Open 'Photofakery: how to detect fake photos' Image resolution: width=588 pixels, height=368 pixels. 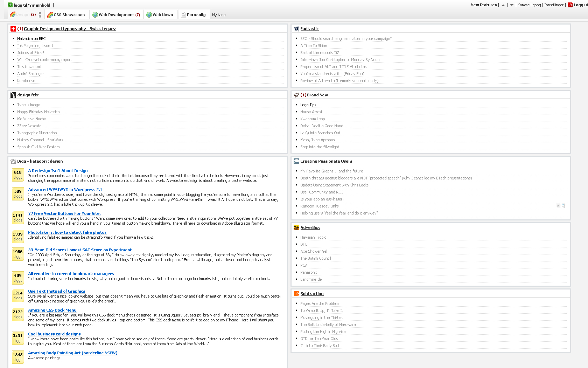pos(67,232)
